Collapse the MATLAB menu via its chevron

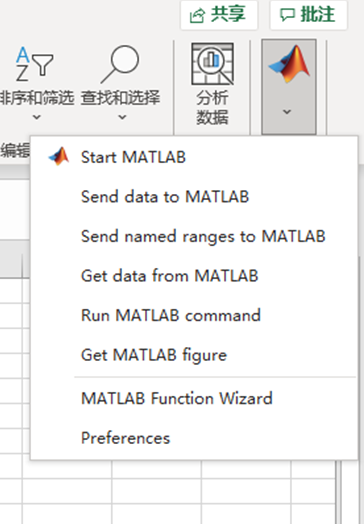(x=287, y=112)
